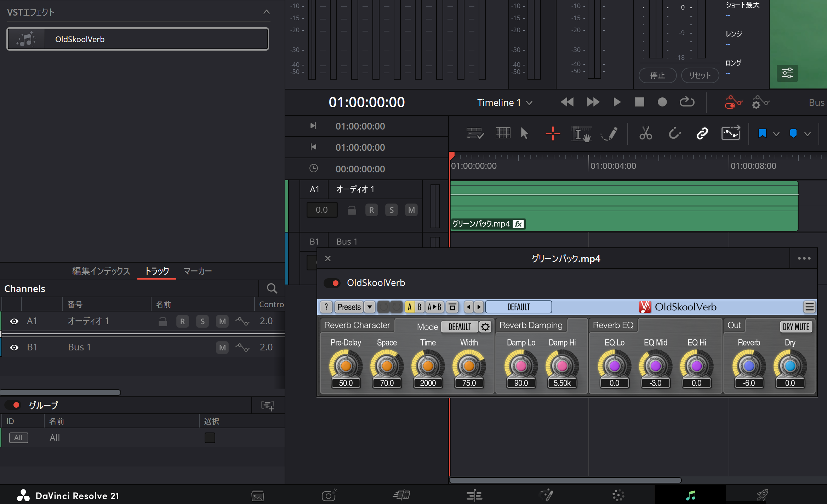Click the blue marker icon
Screen dimensions: 827x504
pyautogui.click(x=793, y=133)
